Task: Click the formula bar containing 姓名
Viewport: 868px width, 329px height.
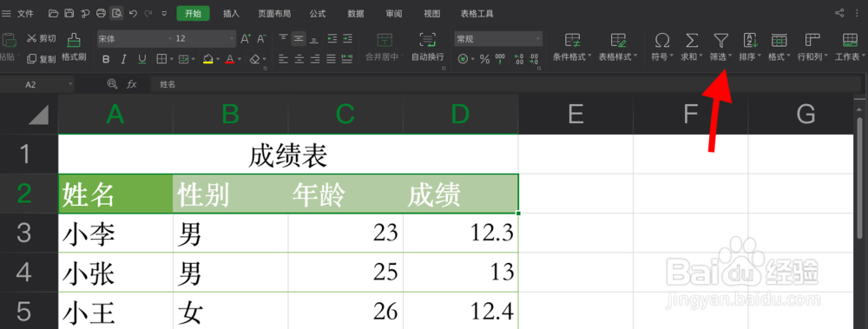Action: tap(505, 84)
